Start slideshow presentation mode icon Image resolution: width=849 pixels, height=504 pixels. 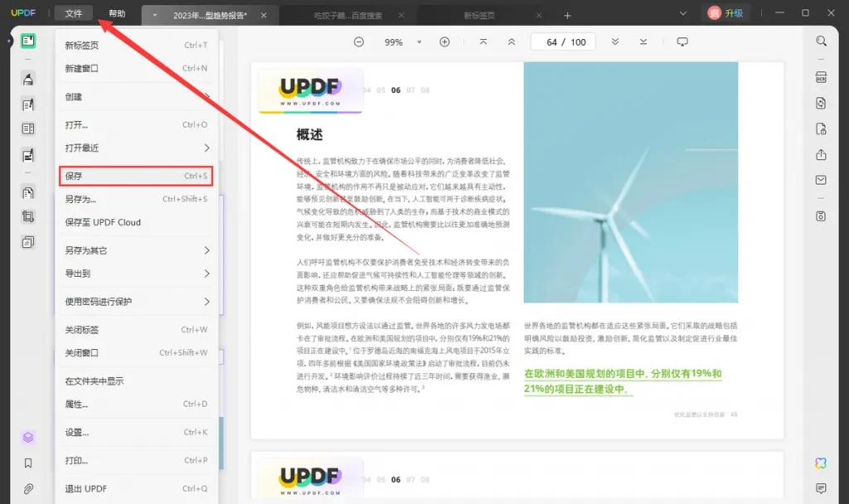tap(682, 42)
